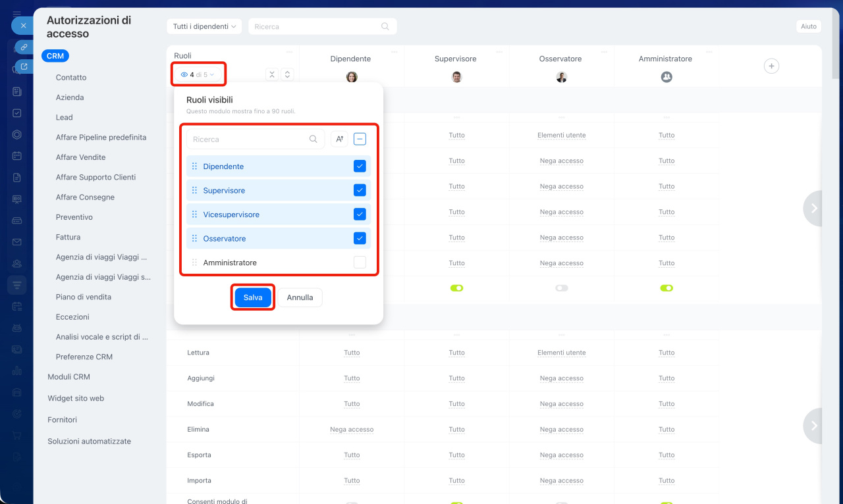Check the Amministratore role checkbox
Image resolution: width=843 pixels, height=504 pixels.
pyautogui.click(x=360, y=263)
